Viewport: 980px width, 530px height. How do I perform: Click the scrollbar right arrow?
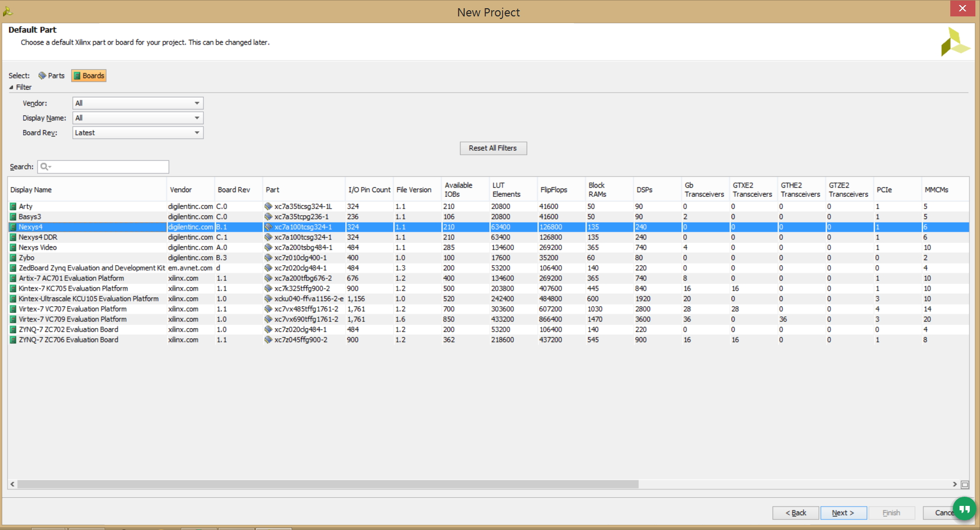point(955,484)
